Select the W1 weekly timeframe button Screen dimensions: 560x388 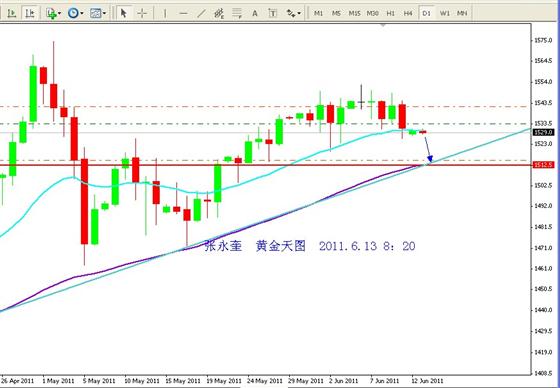(445, 14)
